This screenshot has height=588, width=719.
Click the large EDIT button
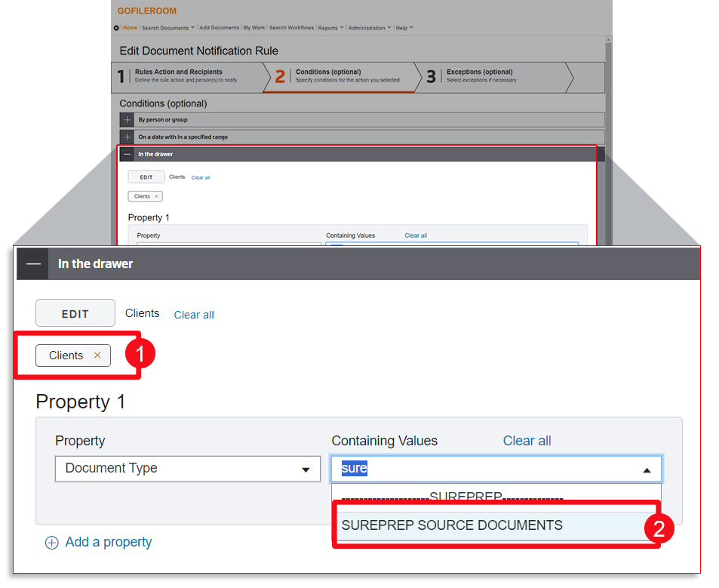tap(75, 313)
